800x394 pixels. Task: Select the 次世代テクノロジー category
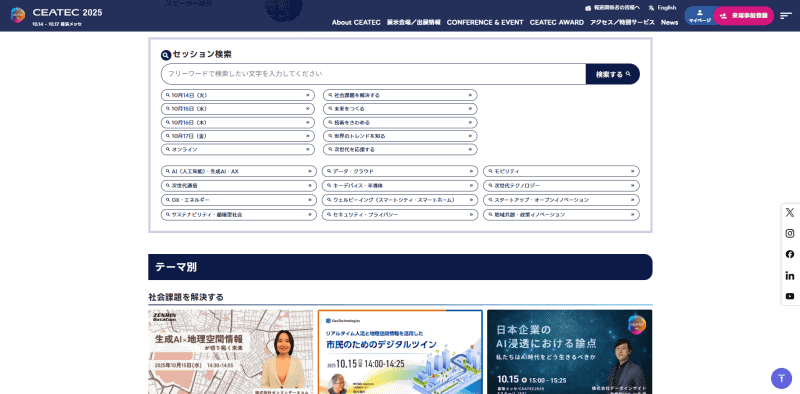(x=561, y=186)
